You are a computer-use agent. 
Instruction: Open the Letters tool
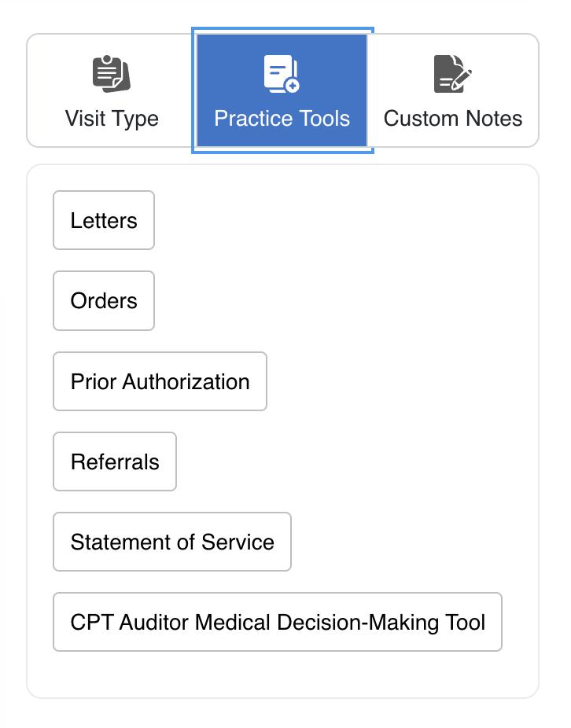tap(104, 221)
